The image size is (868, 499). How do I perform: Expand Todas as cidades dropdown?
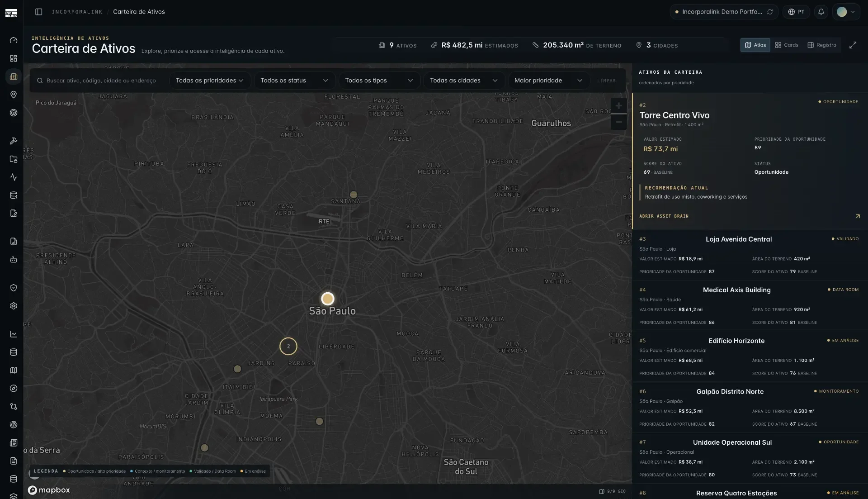[464, 81]
